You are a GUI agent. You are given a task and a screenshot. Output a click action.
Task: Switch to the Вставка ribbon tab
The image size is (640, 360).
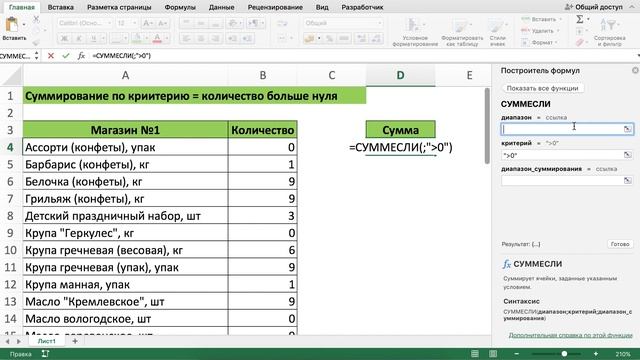pyautogui.click(x=60, y=7)
